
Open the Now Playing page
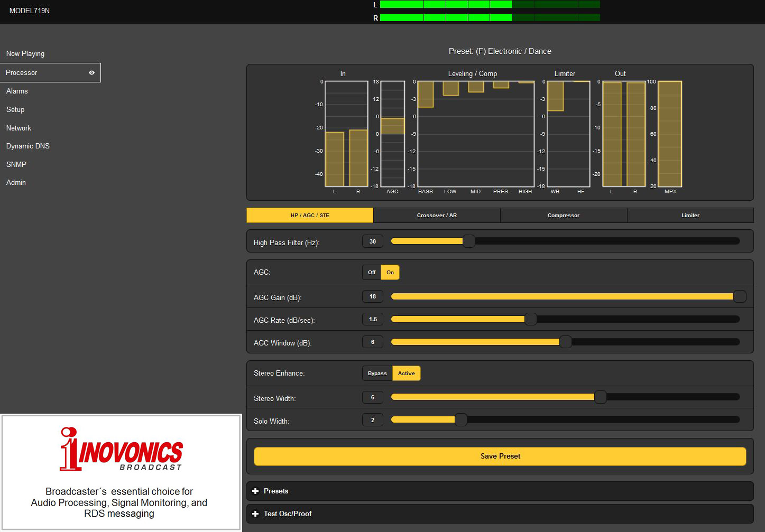coord(25,54)
